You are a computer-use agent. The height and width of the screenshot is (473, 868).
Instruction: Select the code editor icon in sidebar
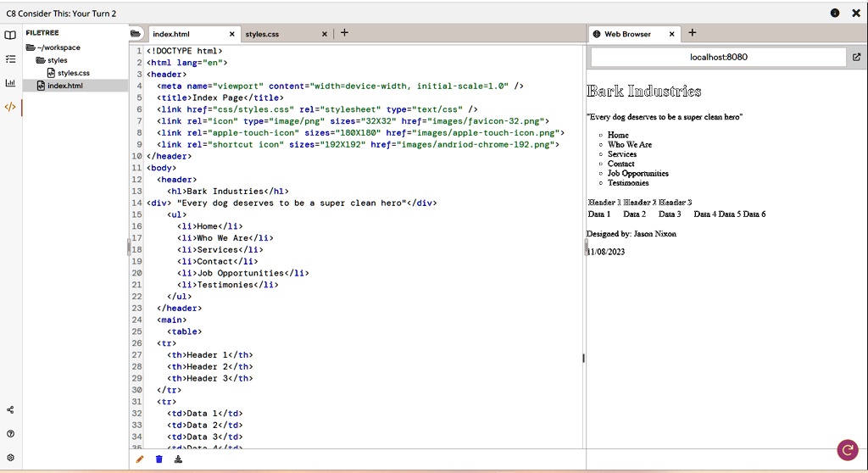(x=10, y=107)
